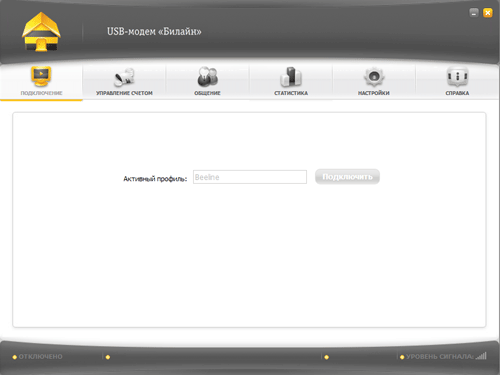Click the Подключить button
Image resolution: width=500 pixels, height=375 pixels.
(347, 177)
